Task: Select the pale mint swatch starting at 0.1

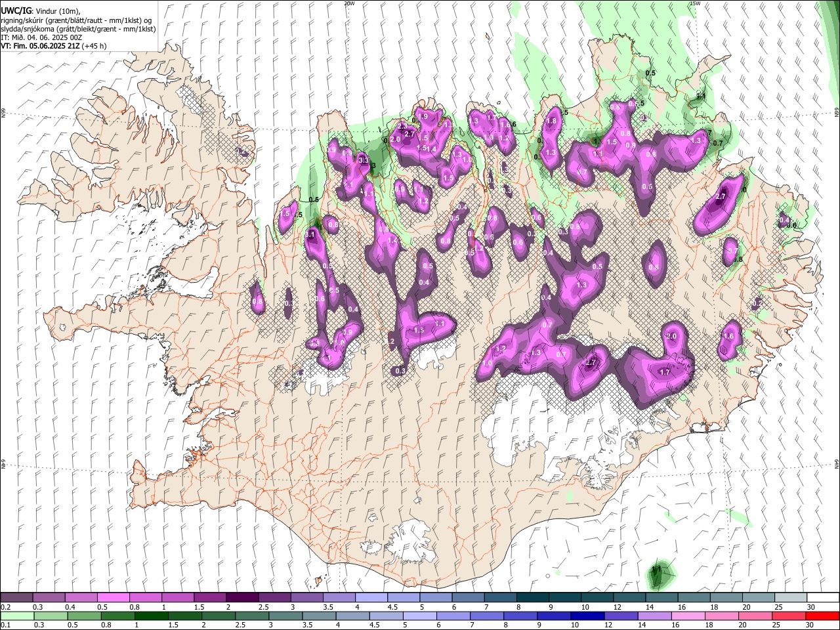Action: tap(16, 616)
